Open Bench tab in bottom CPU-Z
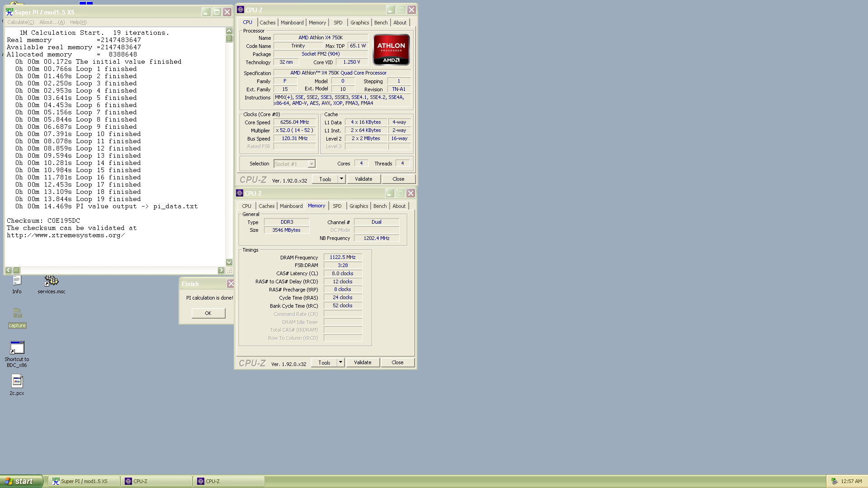 380,206
